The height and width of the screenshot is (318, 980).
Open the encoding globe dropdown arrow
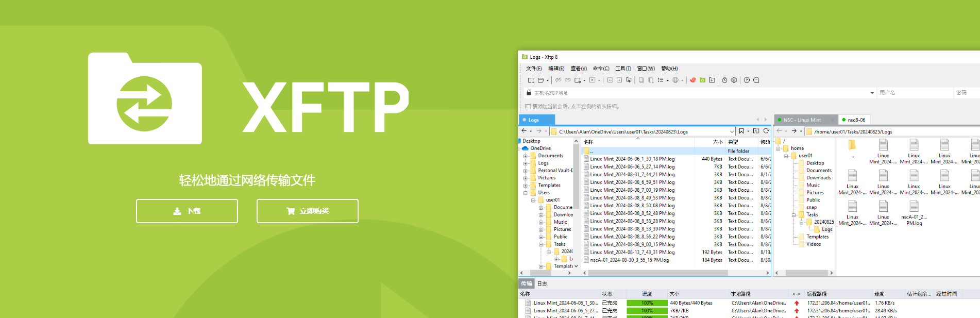(682, 80)
